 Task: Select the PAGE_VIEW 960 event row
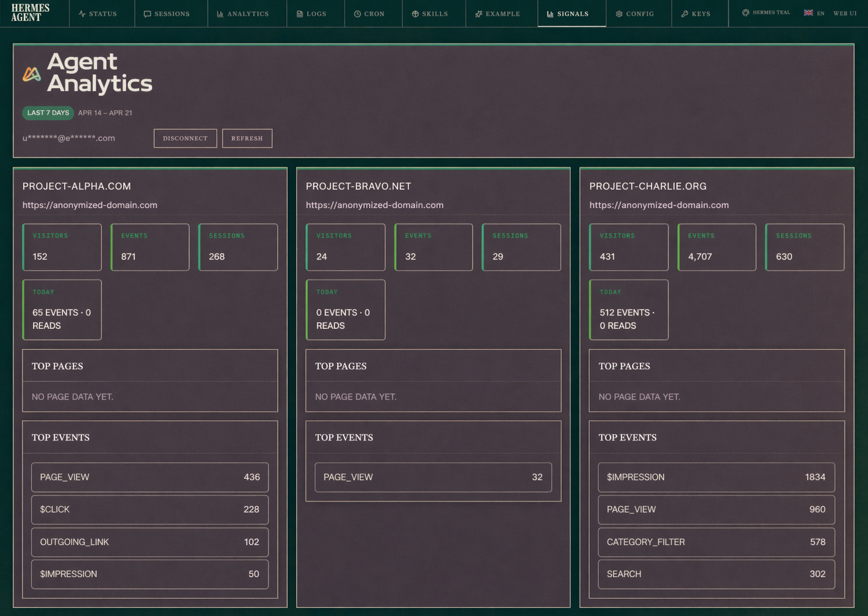[x=716, y=509]
